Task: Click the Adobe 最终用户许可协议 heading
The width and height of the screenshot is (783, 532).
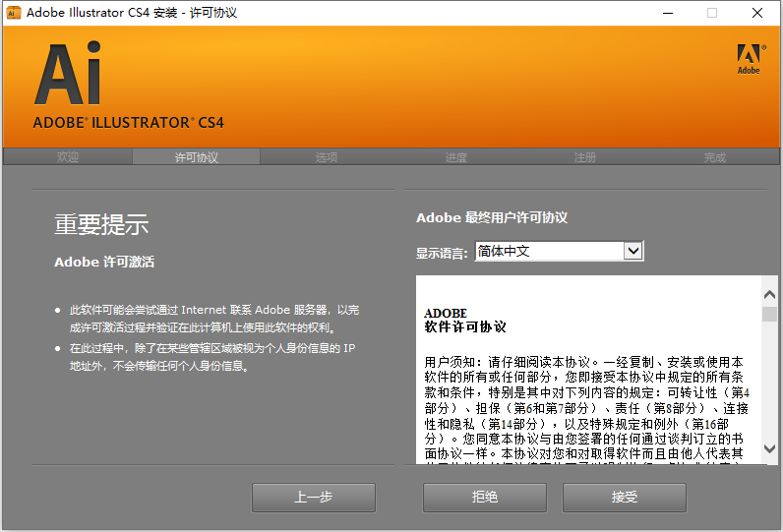Action: coord(492,217)
